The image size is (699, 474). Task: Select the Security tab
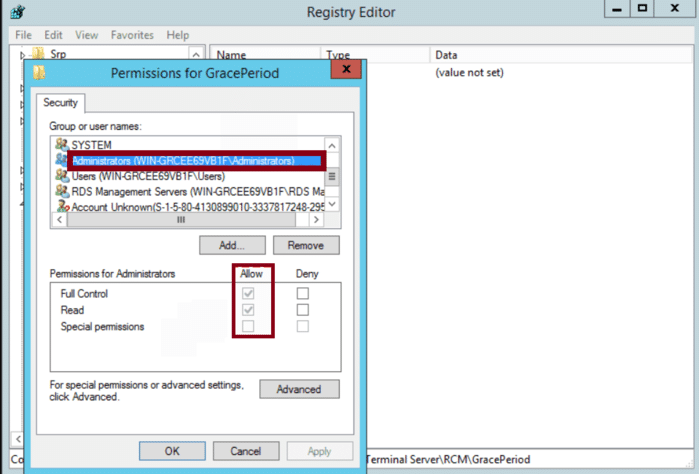[x=60, y=103]
